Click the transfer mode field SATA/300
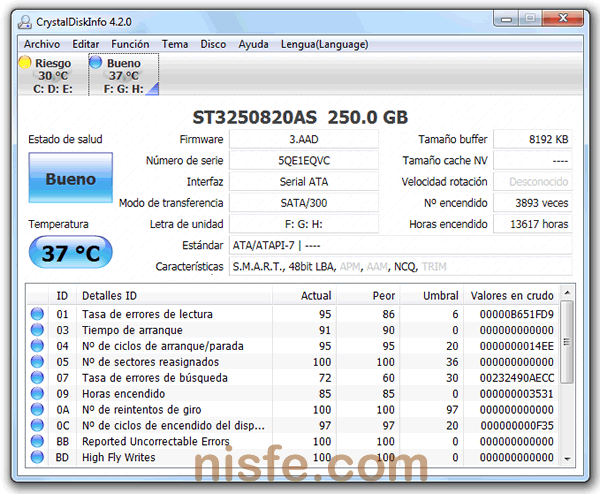Screen dimensions: 600x494 pos(303,203)
